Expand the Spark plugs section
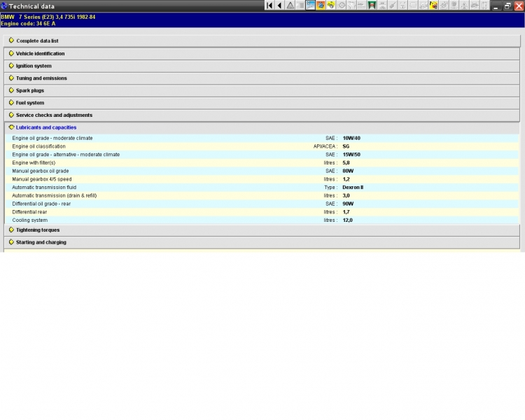 coord(30,90)
